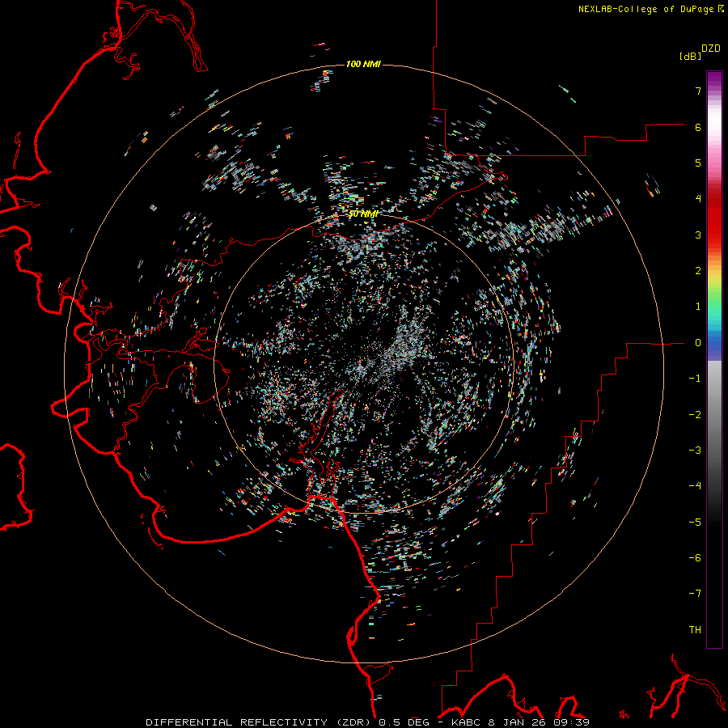Viewport: 728px width, 728px height.
Task: Click the 1 value on the color scale
Action: click(698, 307)
